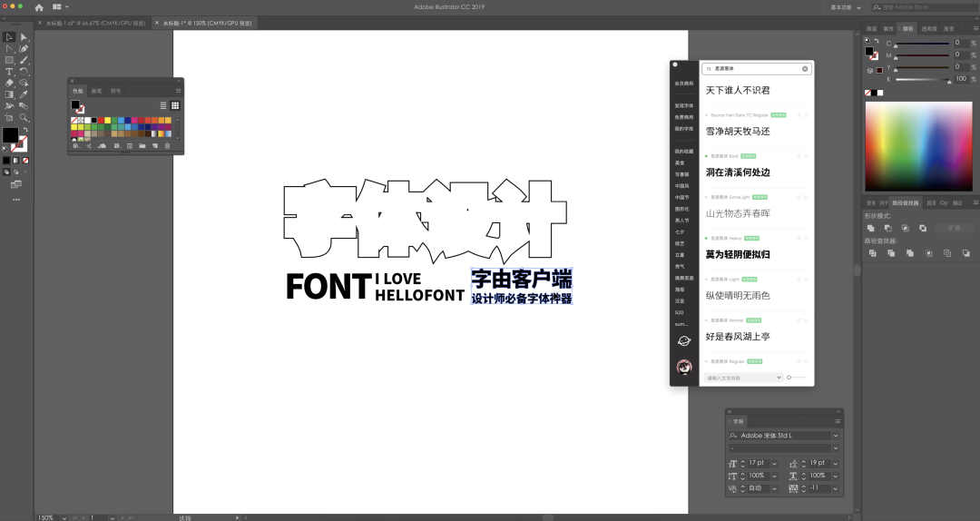Expand the font size 17 pt dropdown
This screenshot has height=521, width=980.
click(x=774, y=463)
